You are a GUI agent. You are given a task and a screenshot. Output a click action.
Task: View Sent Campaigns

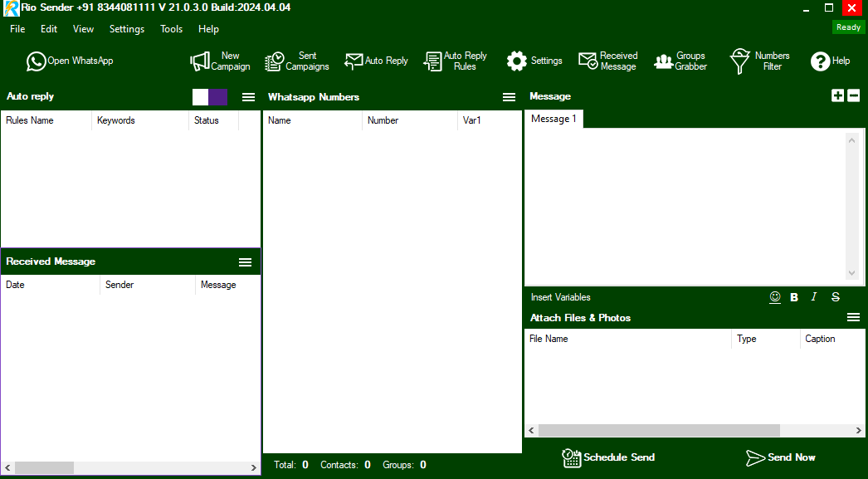click(297, 61)
